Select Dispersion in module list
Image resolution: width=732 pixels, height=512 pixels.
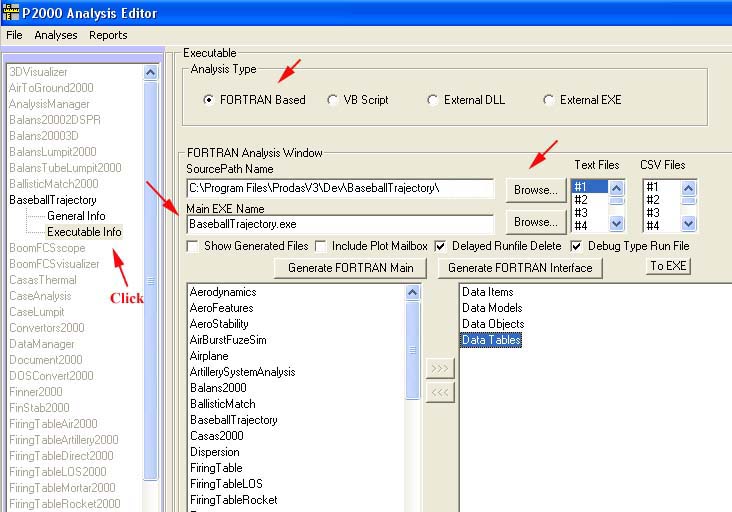coord(215,452)
